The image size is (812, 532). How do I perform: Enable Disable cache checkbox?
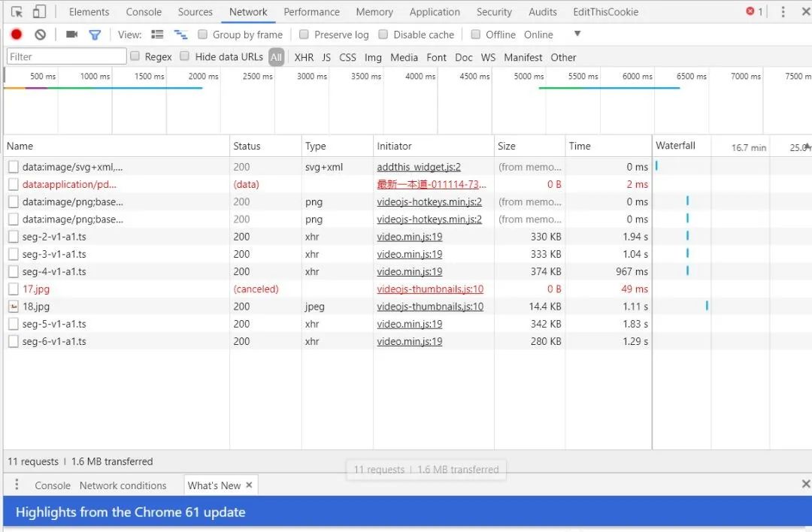click(383, 34)
